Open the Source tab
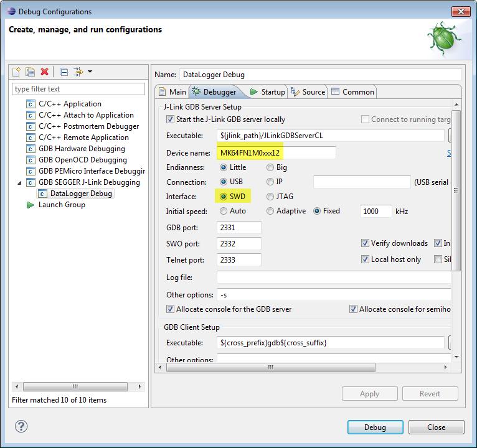This screenshot has width=477, height=448. (308, 92)
